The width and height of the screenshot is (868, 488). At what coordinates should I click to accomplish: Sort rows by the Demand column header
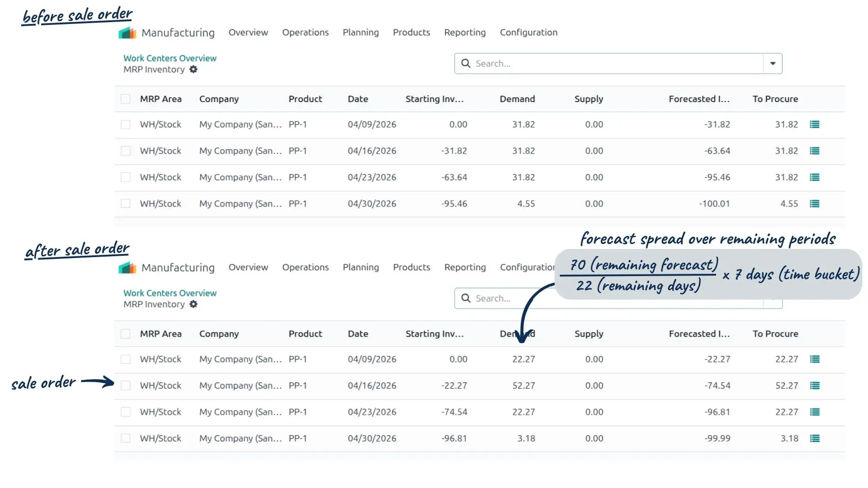coord(517,99)
